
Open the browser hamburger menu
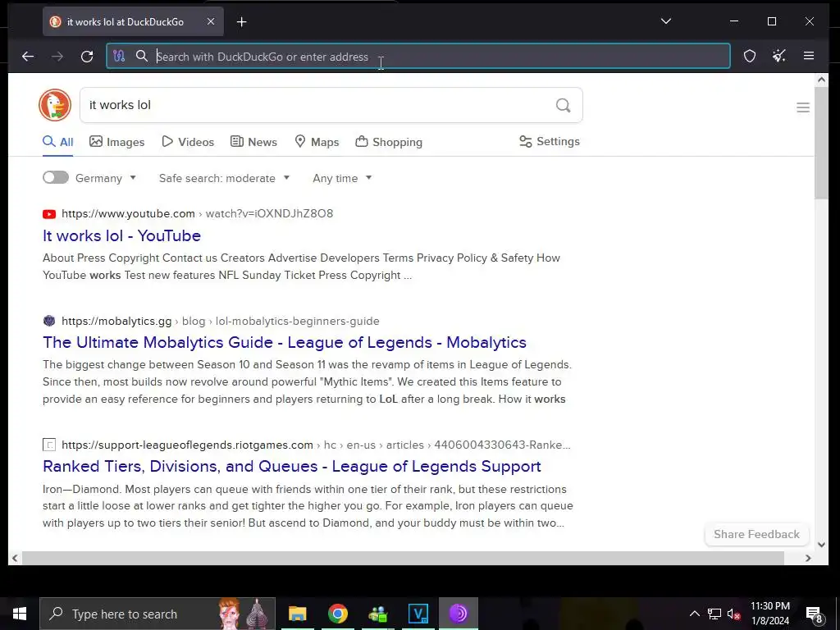(x=809, y=56)
